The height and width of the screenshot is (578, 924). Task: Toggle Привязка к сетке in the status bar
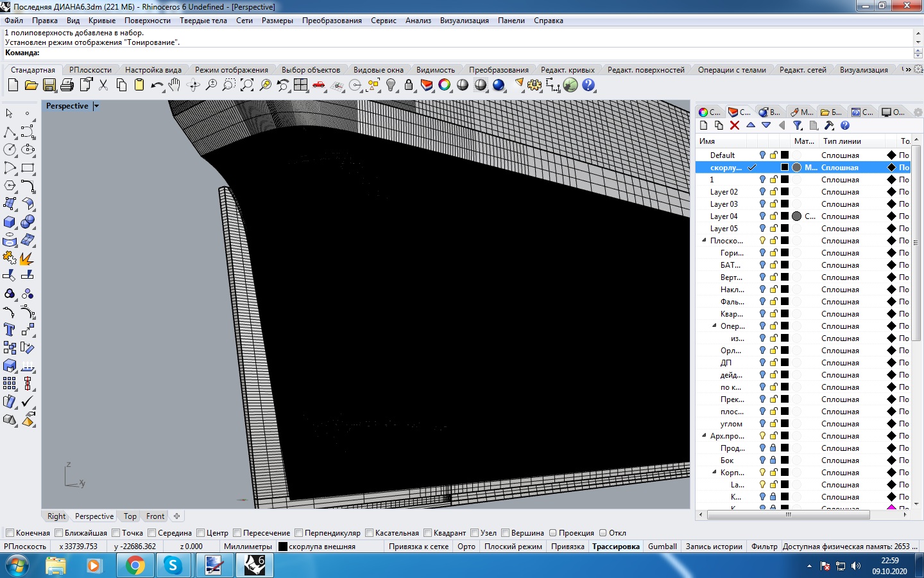(418, 547)
